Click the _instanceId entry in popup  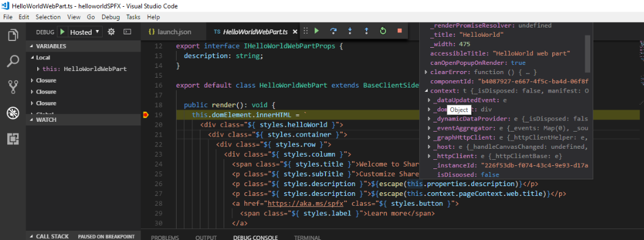[511, 165]
